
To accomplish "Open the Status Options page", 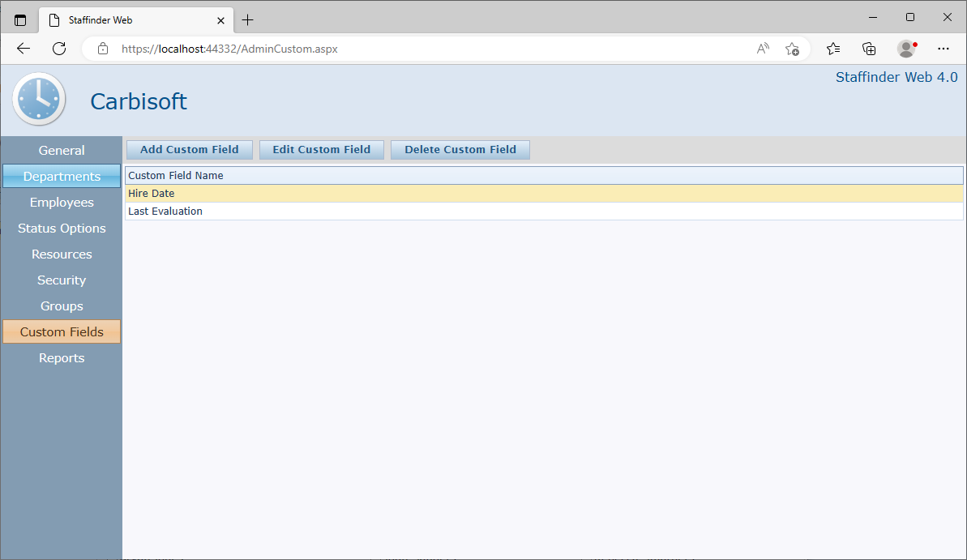I will pos(62,229).
